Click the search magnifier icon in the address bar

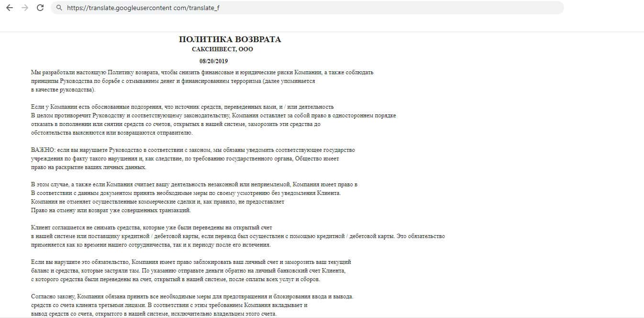pos(59,8)
